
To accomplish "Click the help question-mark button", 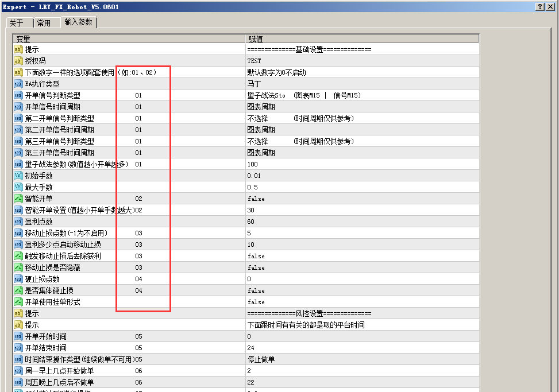I will click(x=539, y=7).
